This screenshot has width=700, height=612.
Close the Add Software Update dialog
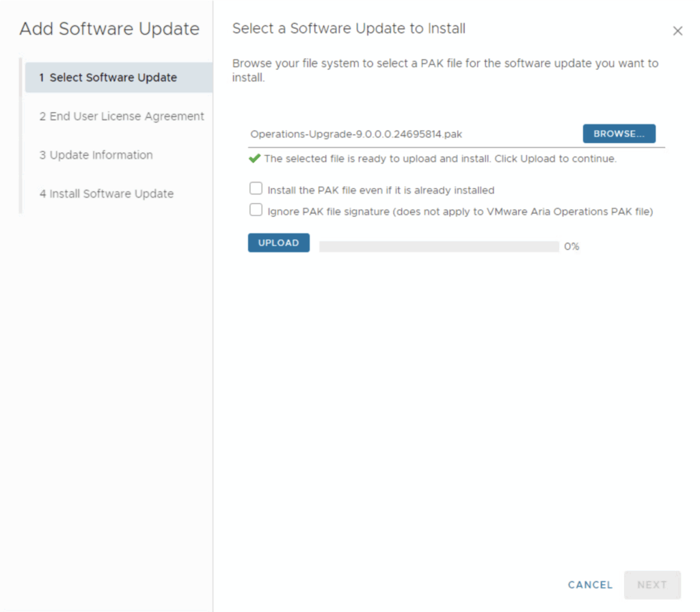(677, 31)
